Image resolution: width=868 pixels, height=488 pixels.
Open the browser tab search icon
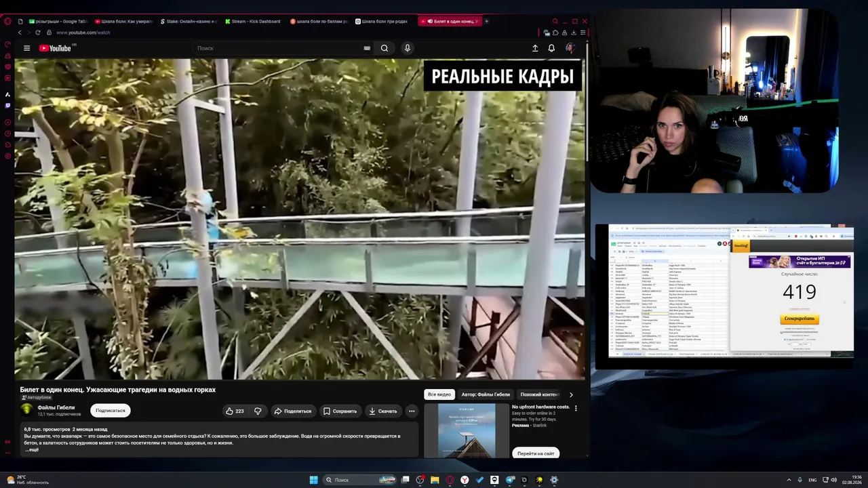pos(555,21)
